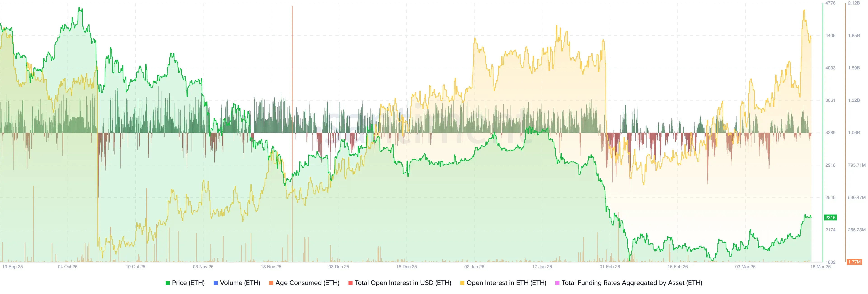Click the red Total Open Interest USD square

coord(350,283)
